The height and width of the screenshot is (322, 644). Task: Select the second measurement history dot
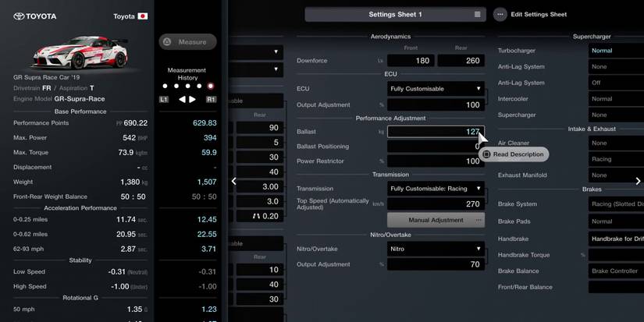176,86
